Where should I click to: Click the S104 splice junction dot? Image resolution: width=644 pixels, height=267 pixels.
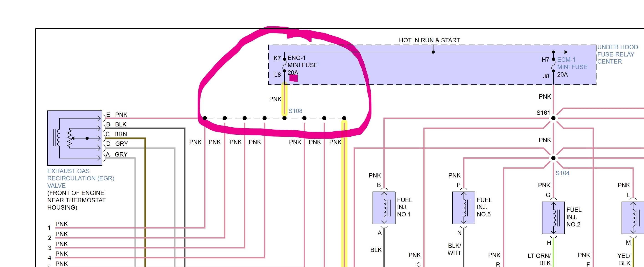click(553, 158)
